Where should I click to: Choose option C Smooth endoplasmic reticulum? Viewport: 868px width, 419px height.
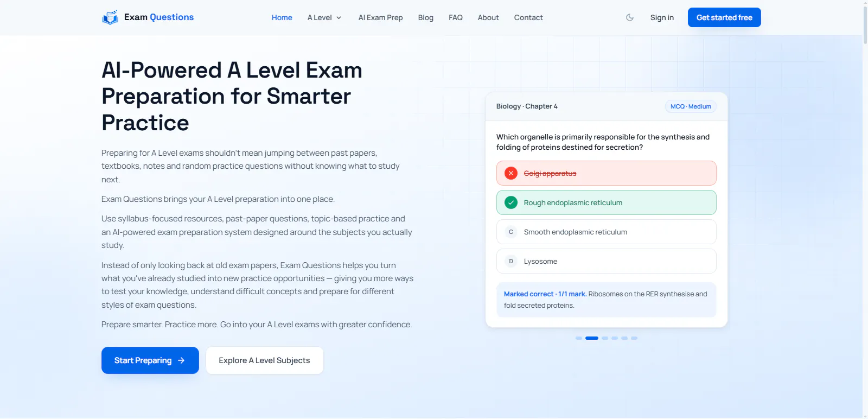click(x=607, y=232)
